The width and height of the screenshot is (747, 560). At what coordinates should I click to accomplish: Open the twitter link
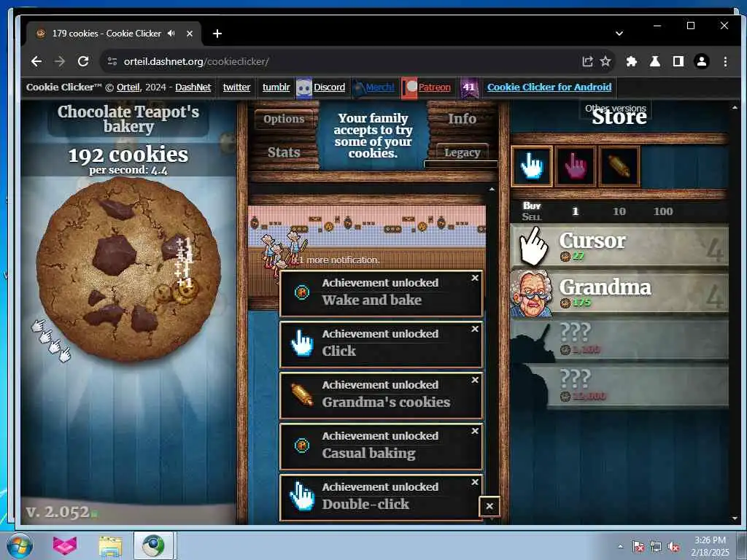[236, 87]
